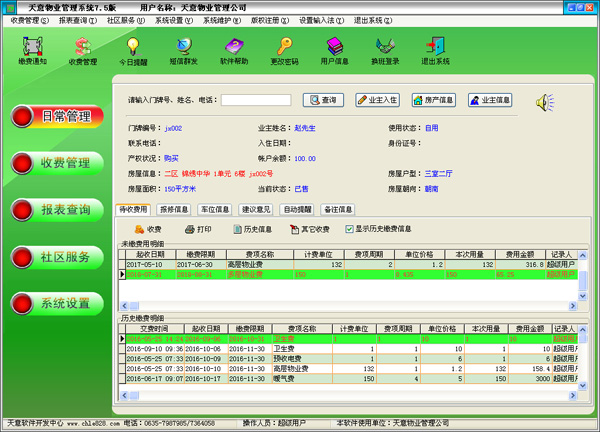Open the 用户信息 toolbar icon
This screenshot has width=600, height=432.
click(334, 50)
